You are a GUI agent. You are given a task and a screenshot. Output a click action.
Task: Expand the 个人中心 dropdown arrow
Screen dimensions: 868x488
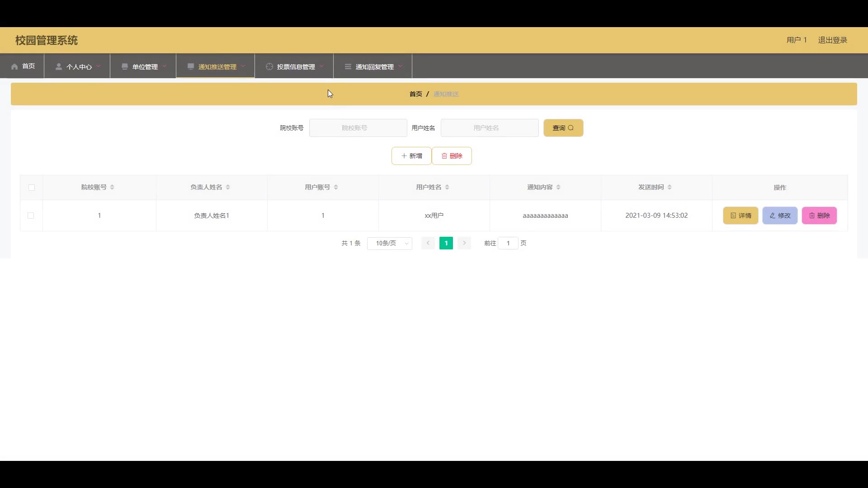click(98, 66)
